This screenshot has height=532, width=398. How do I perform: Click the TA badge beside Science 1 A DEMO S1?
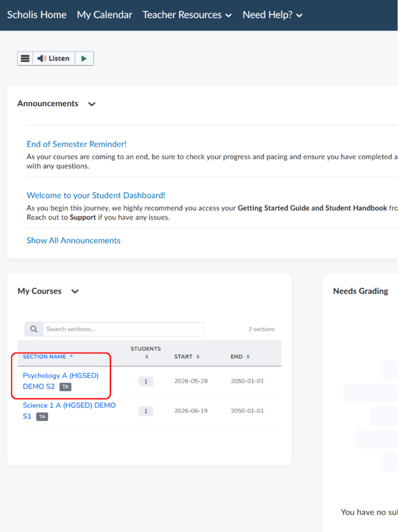point(42,417)
